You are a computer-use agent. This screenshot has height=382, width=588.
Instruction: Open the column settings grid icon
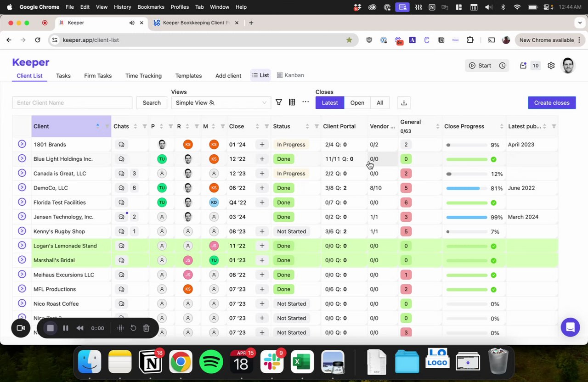click(292, 102)
